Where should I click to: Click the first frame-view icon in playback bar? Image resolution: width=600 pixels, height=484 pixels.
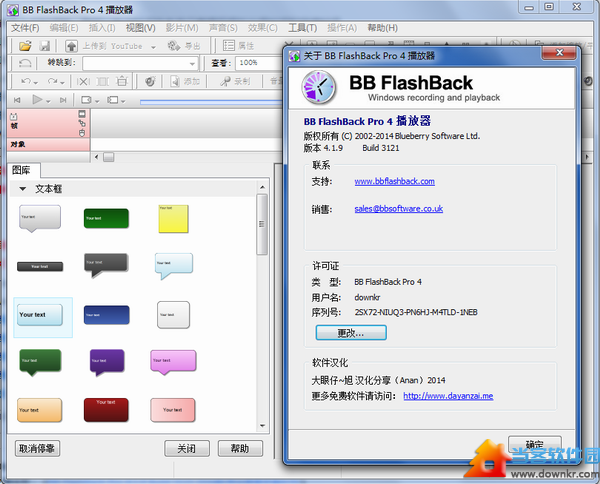click(86, 100)
